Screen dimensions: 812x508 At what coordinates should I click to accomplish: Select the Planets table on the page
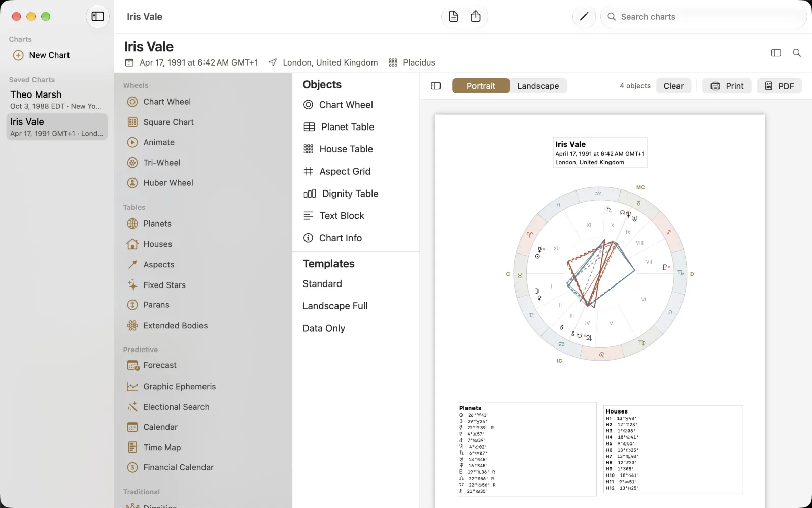(x=527, y=449)
